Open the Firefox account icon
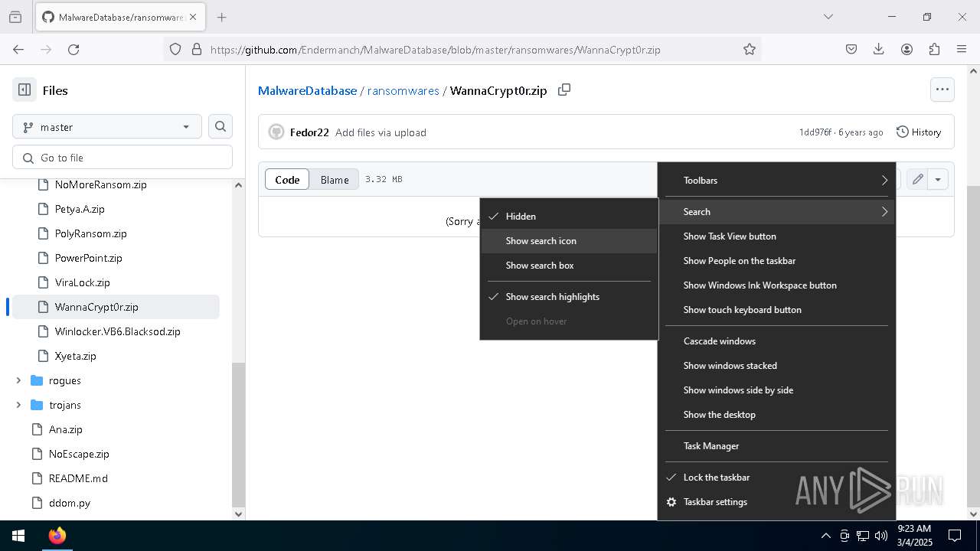Screen dimensions: 980x551 coord(906,49)
